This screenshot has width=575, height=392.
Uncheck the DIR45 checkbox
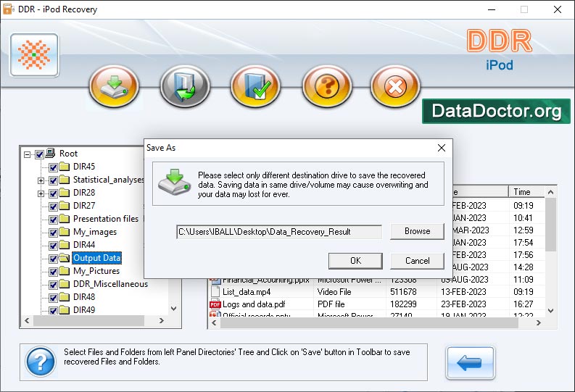coord(53,167)
